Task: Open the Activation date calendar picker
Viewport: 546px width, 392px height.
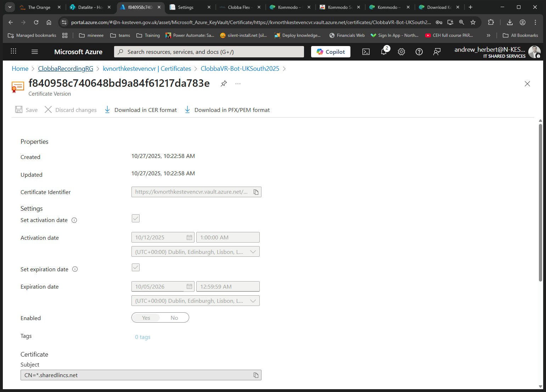Action: coord(190,238)
